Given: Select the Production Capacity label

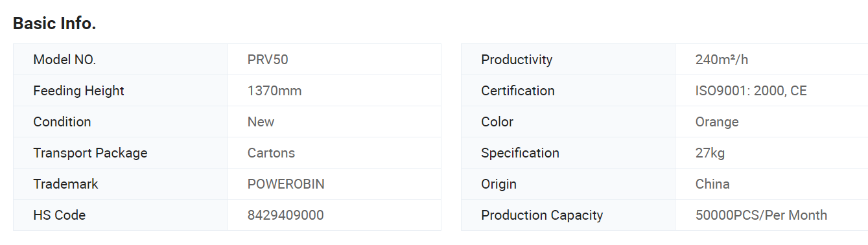Looking at the screenshot, I should coord(542,215).
